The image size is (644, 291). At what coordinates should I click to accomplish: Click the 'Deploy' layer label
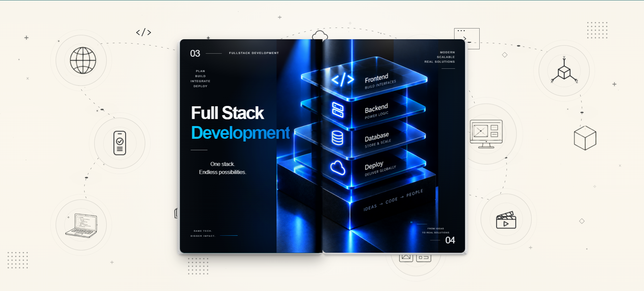374,166
